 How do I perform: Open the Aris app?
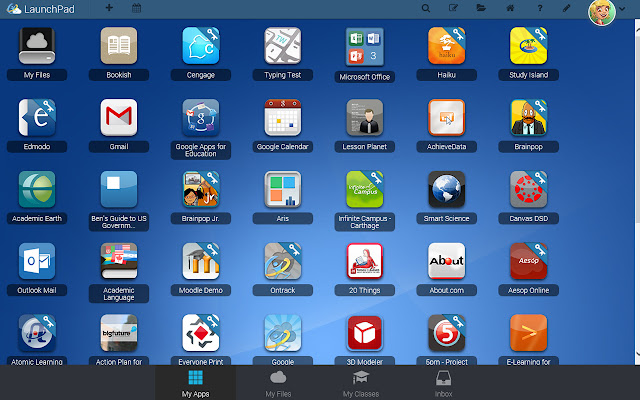click(282, 189)
